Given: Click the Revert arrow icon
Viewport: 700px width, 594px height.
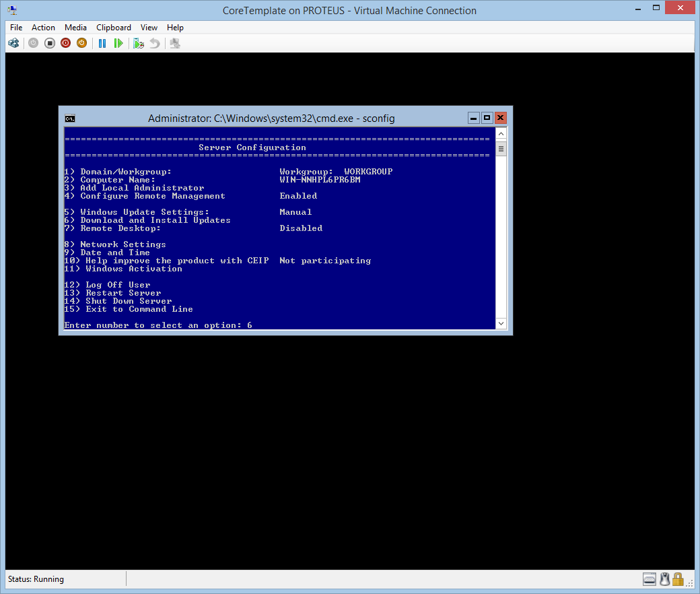Looking at the screenshot, I should 155,43.
